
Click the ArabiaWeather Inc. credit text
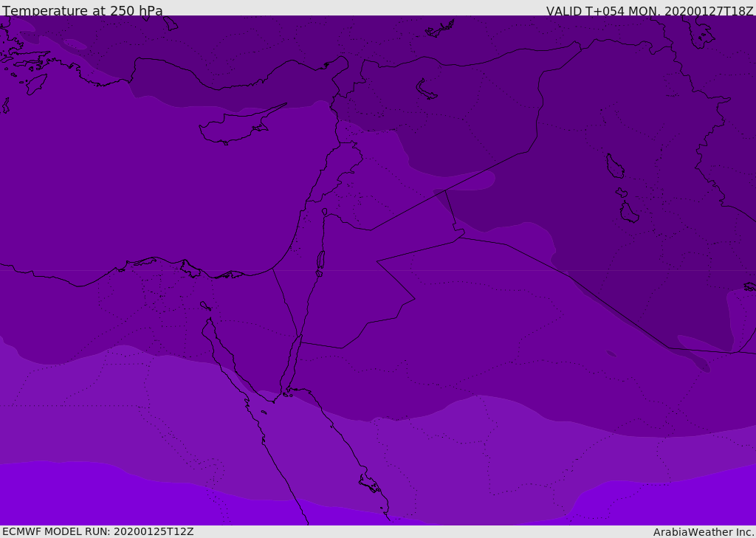(x=704, y=532)
